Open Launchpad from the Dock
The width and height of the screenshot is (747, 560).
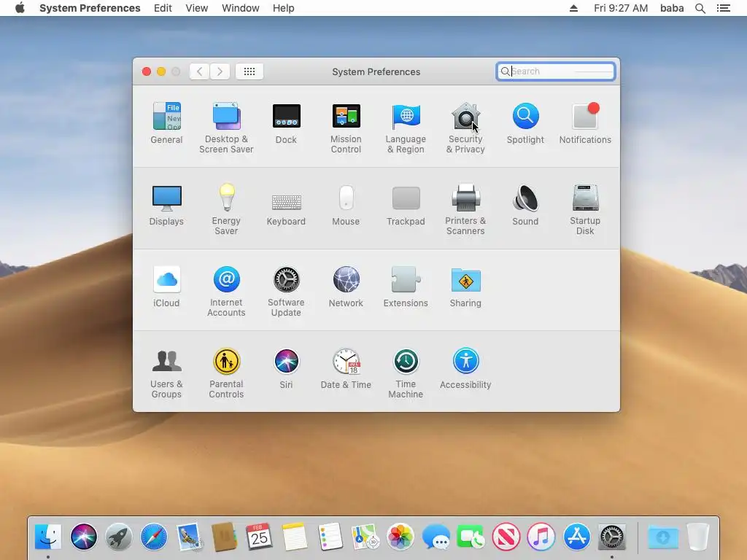tap(119, 537)
